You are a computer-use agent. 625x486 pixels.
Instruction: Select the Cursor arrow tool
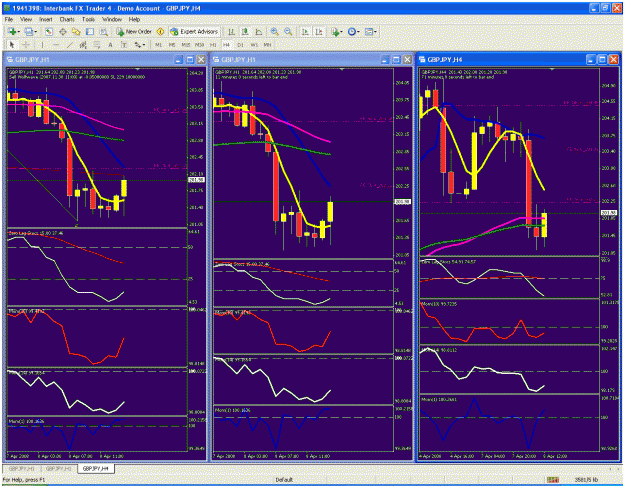[12, 45]
